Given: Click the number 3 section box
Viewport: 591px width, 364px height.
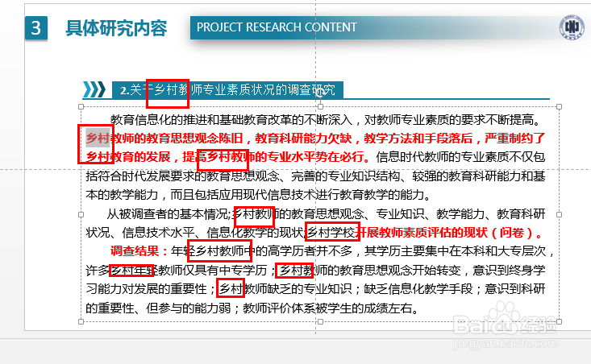Looking at the screenshot, I should 36,28.
